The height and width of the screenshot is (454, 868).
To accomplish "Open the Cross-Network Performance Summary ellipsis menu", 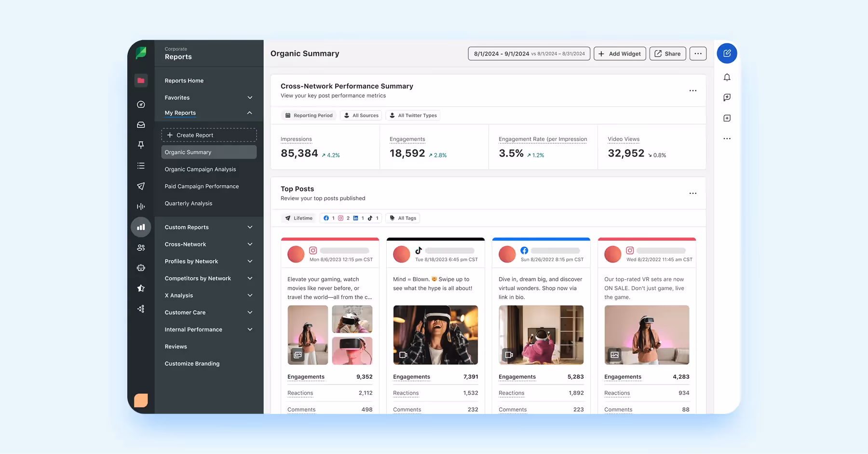I will tap(693, 91).
